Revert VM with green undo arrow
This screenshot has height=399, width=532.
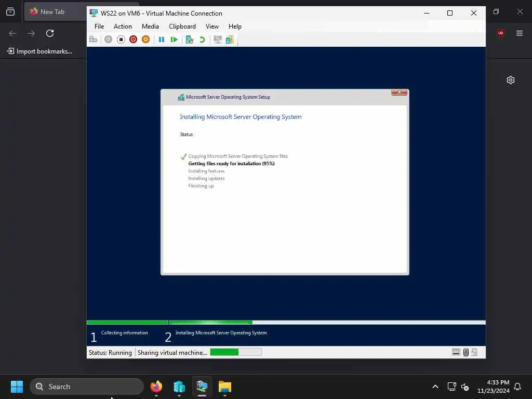[x=202, y=39]
